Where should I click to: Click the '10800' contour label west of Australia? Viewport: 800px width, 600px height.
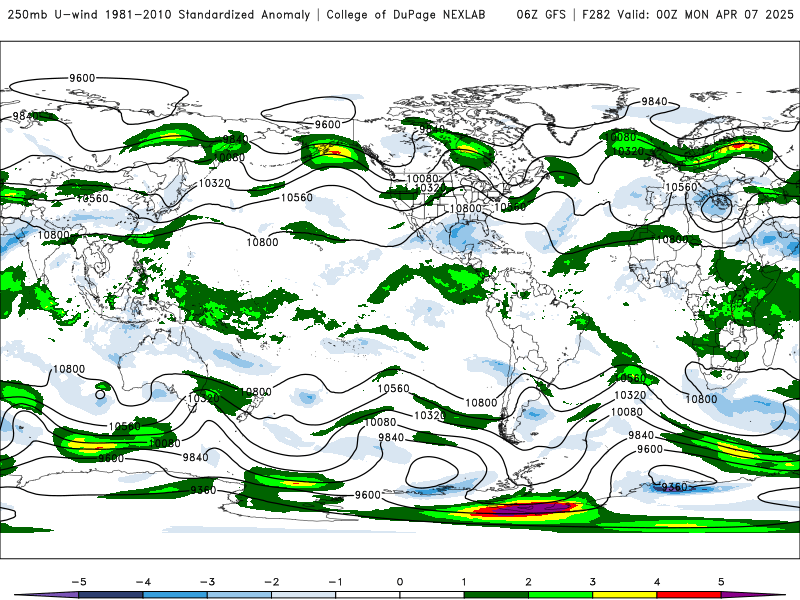click(69, 369)
